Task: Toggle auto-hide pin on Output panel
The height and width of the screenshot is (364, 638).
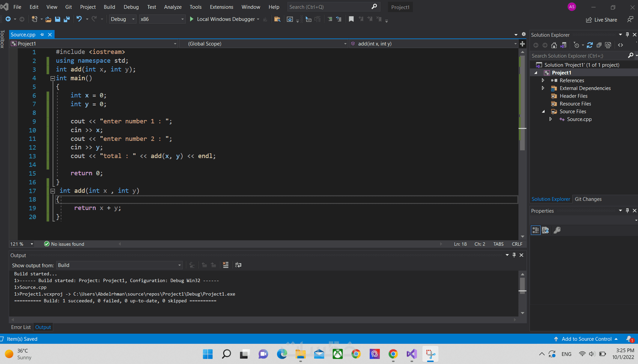Action: tap(514, 255)
